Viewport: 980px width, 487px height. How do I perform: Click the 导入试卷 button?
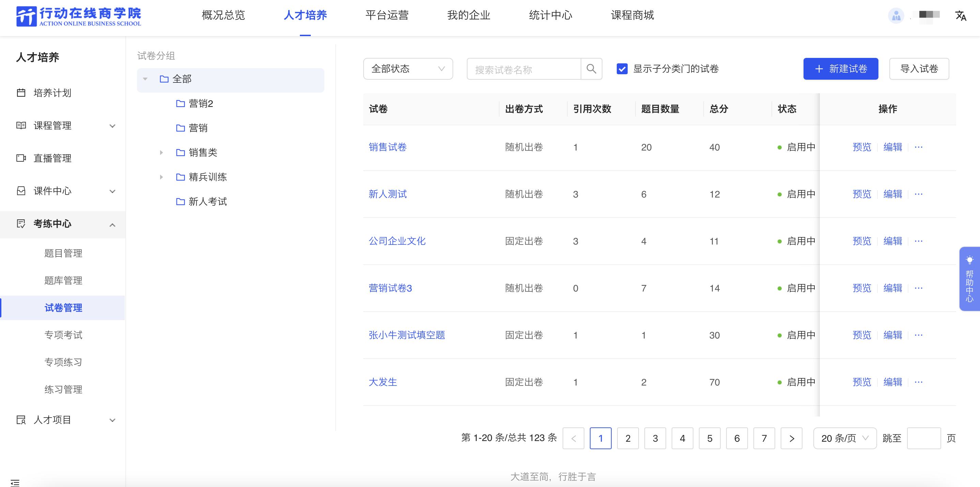(x=919, y=69)
